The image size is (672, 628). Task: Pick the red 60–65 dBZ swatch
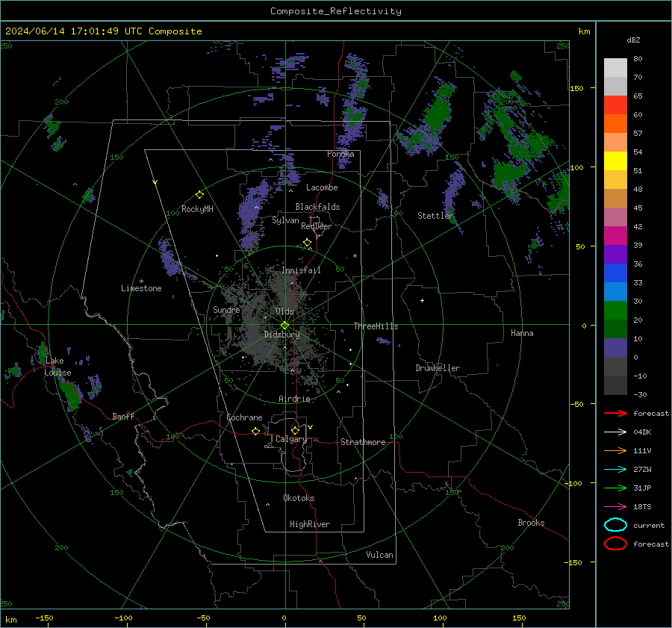click(615, 105)
